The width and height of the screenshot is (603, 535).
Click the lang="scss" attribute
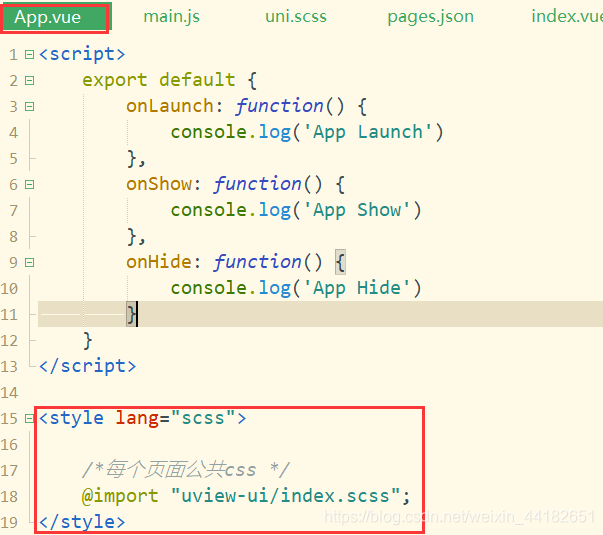(x=175, y=418)
